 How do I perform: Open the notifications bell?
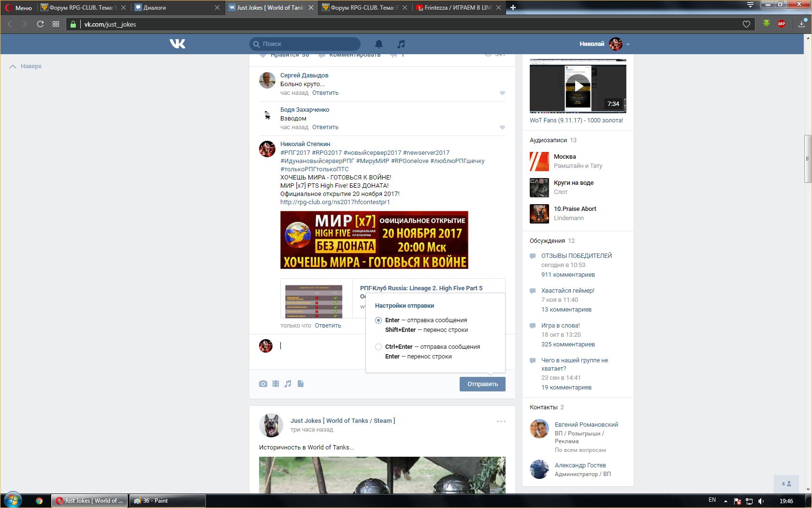[x=379, y=44]
